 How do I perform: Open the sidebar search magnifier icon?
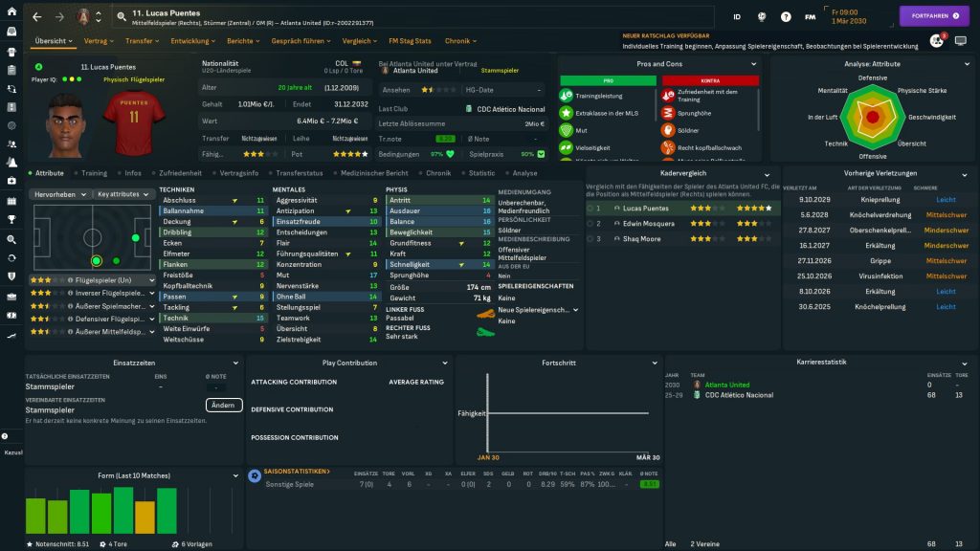[x=11, y=238]
